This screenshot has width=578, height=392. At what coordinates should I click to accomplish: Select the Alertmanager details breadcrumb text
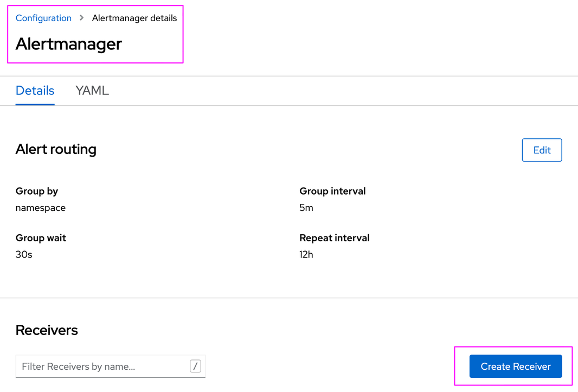[134, 18]
